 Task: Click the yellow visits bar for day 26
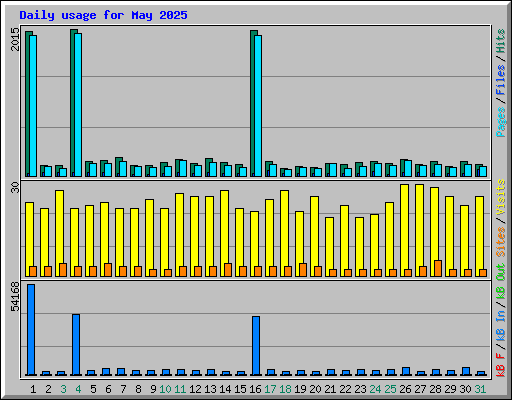404,230
